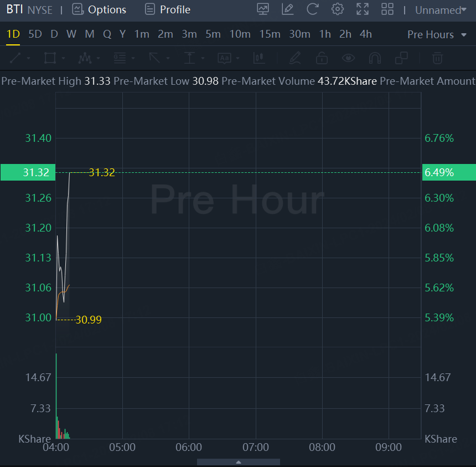Open the Pre Hours session dropdown
Image resolution: width=476 pixels, height=467 pixels.
(437, 35)
